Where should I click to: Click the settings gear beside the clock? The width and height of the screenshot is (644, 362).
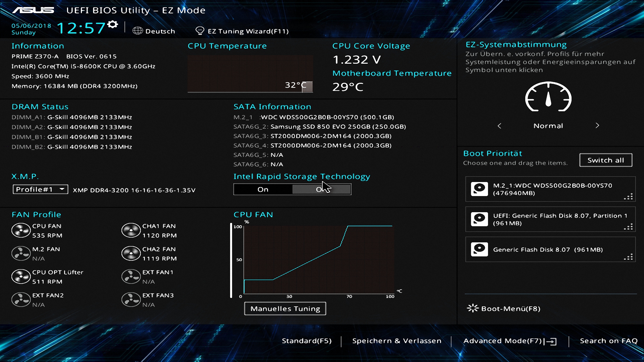click(x=113, y=24)
